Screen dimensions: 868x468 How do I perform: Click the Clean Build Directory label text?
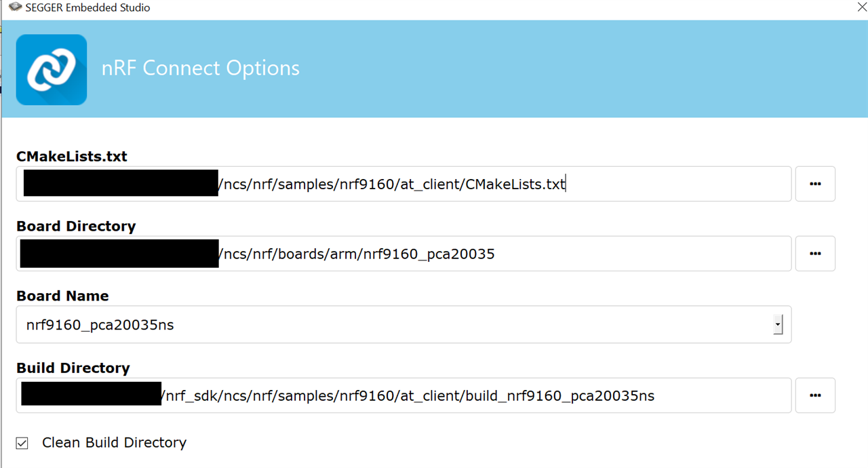114,443
